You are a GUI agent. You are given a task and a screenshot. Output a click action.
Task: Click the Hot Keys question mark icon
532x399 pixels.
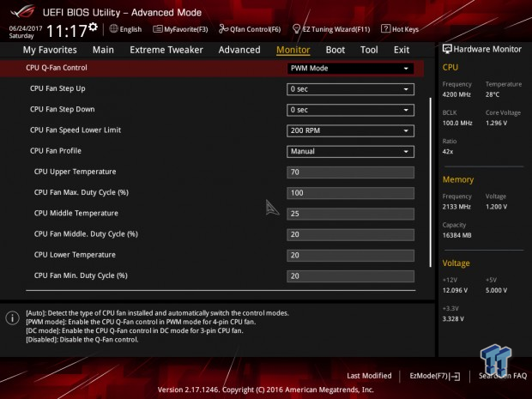point(385,29)
